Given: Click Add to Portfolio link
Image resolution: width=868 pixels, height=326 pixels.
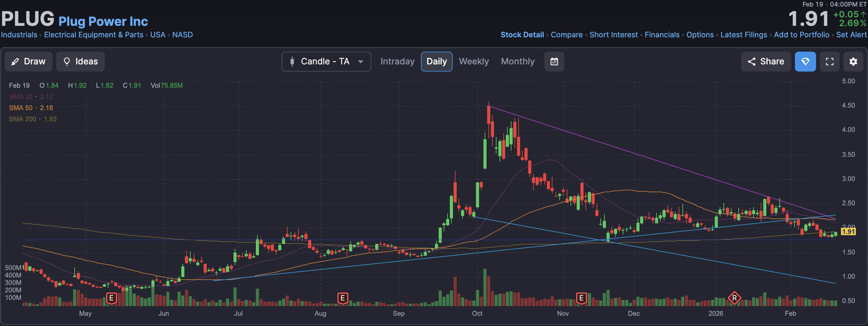Looking at the screenshot, I should pos(801,35).
